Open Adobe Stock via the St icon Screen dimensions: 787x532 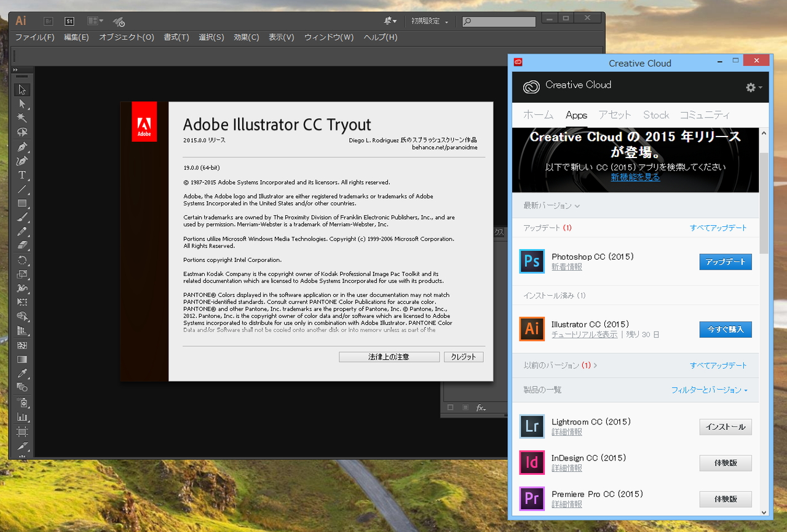point(69,21)
